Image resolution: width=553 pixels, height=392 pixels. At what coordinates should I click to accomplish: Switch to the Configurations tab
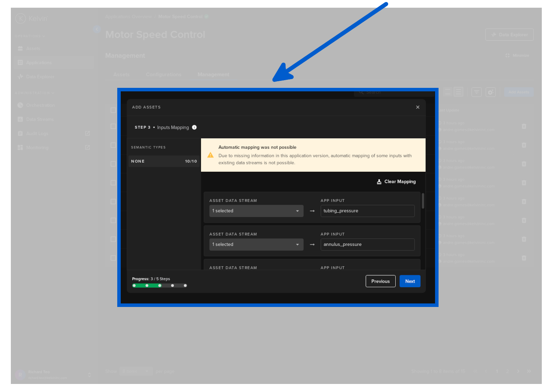163,75
